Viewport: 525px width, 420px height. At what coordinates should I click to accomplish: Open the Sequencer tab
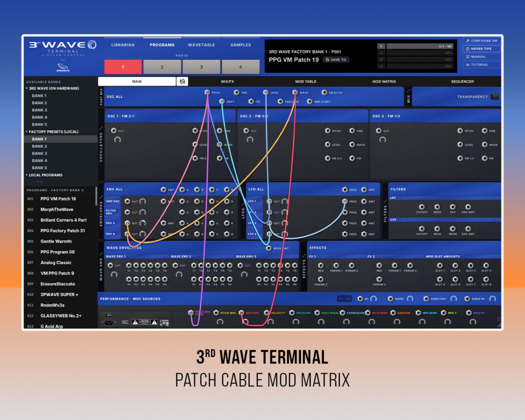point(462,82)
